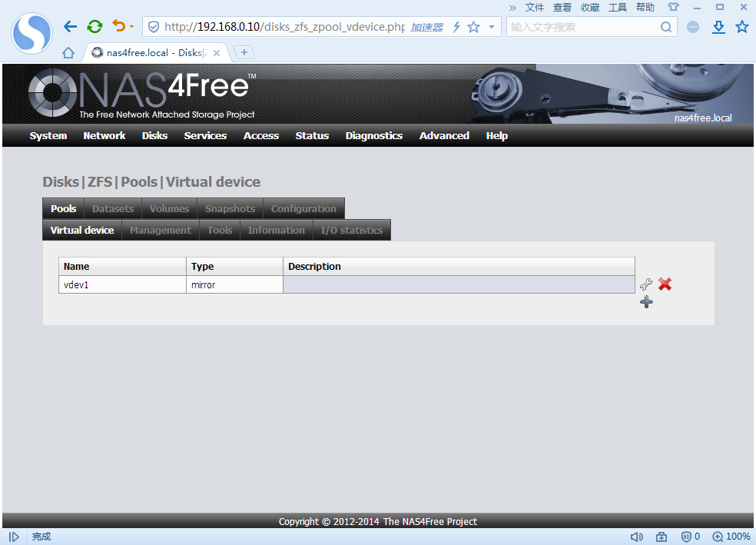Select the Pools tab

point(64,208)
